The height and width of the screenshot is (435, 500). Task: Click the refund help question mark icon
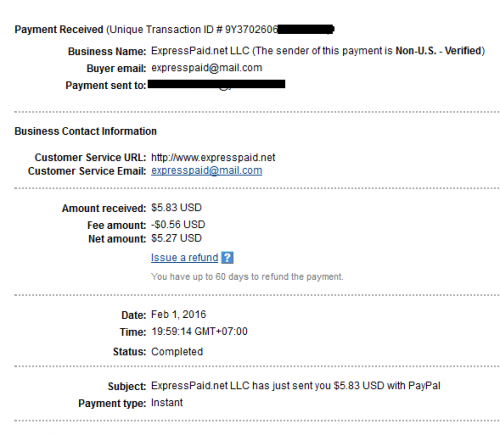(227, 258)
